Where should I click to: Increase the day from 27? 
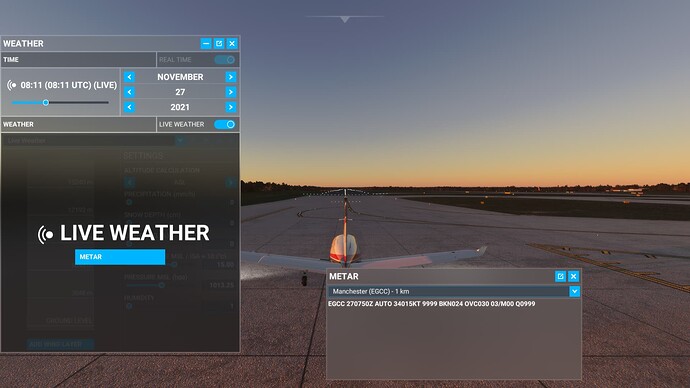(x=231, y=92)
